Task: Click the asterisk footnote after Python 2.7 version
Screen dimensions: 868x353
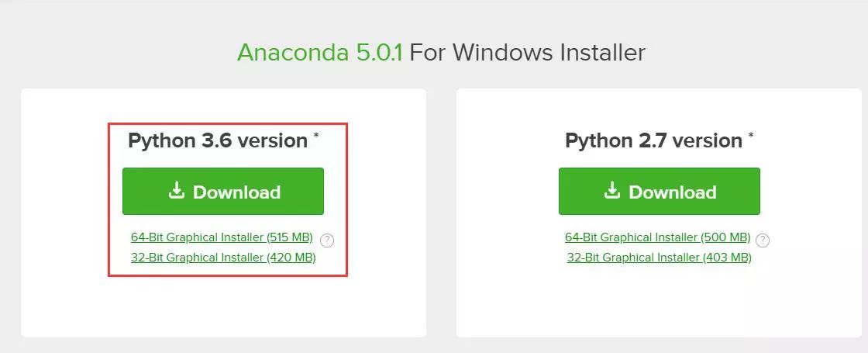Action: click(751, 136)
